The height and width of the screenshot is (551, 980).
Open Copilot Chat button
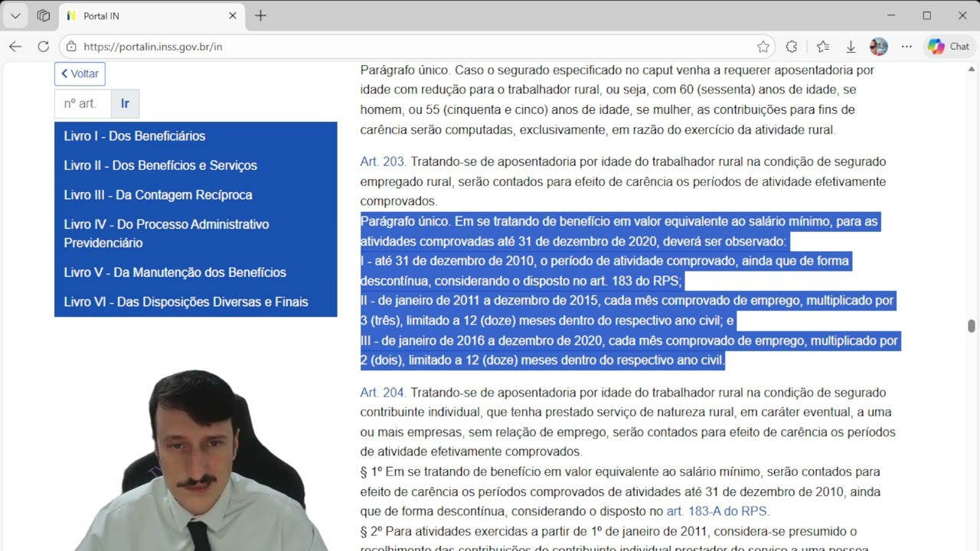[x=948, y=47]
